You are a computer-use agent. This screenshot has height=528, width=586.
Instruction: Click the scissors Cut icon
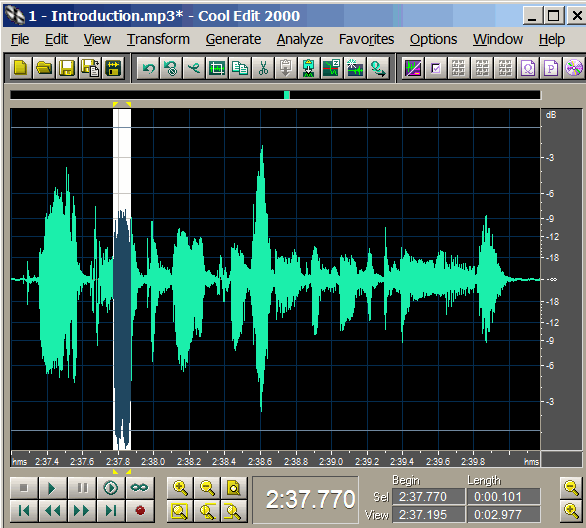tap(263, 68)
